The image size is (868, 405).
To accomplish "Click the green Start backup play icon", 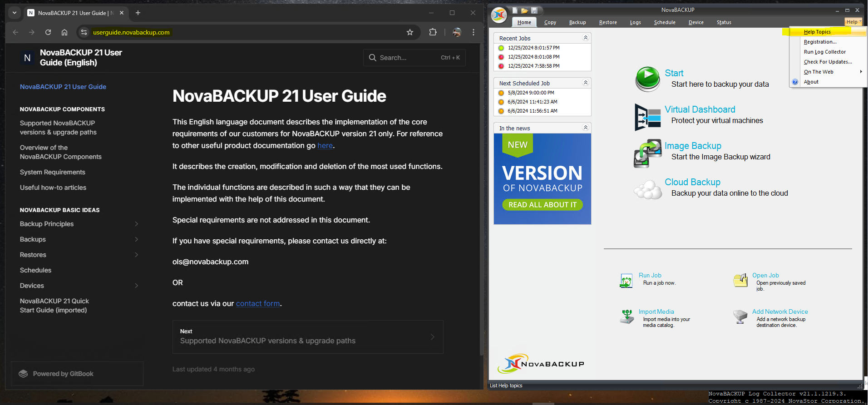I will [648, 79].
